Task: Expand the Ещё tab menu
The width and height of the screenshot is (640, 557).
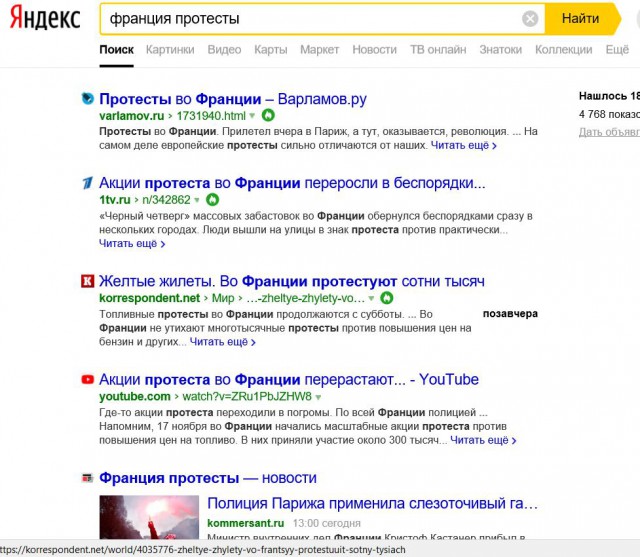Action: [617, 49]
